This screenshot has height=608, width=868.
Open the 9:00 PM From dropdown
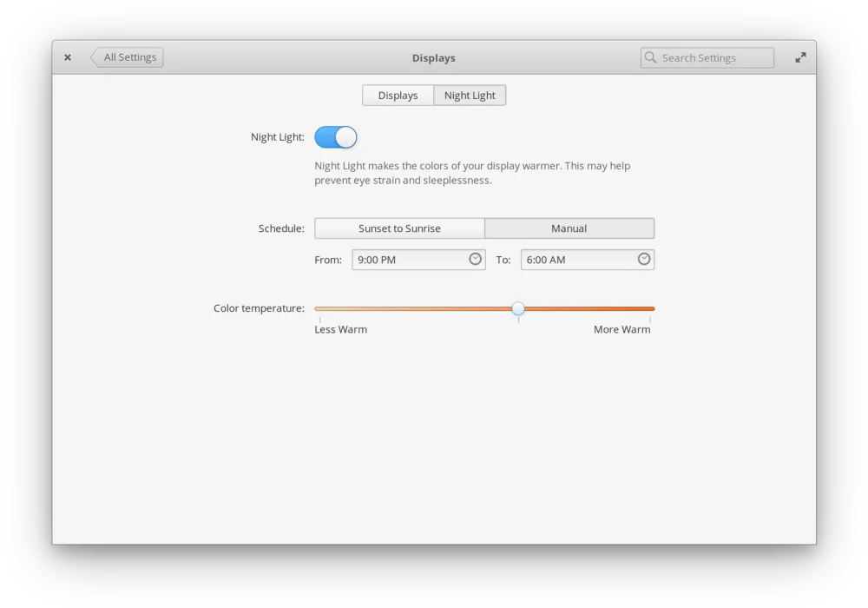pos(418,259)
